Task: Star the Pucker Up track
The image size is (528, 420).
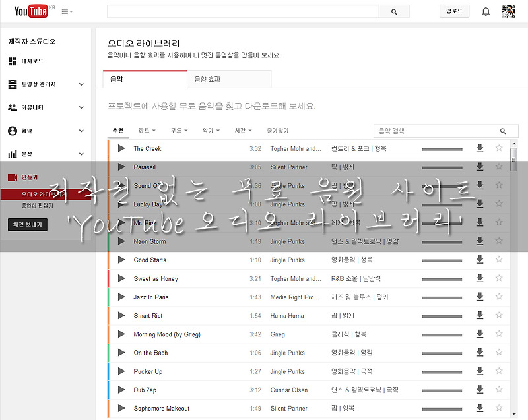Action: (x=499, y=371)
